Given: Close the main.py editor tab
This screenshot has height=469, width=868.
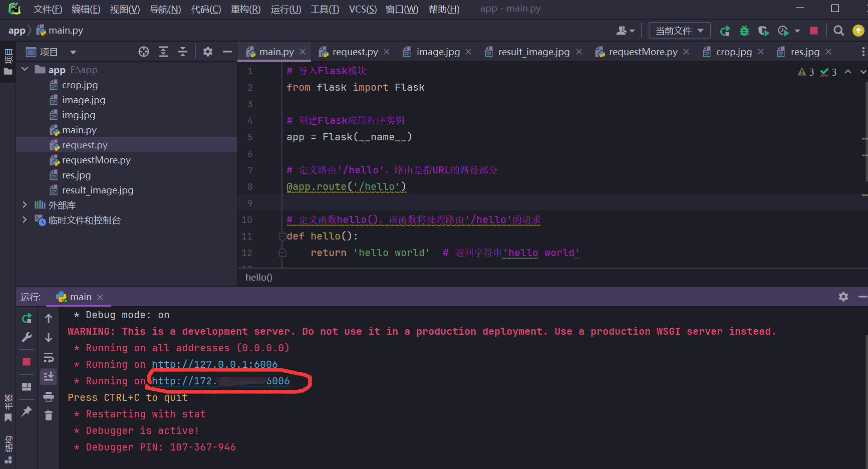Looking at the screenshot, I should [x=303, y=52].
